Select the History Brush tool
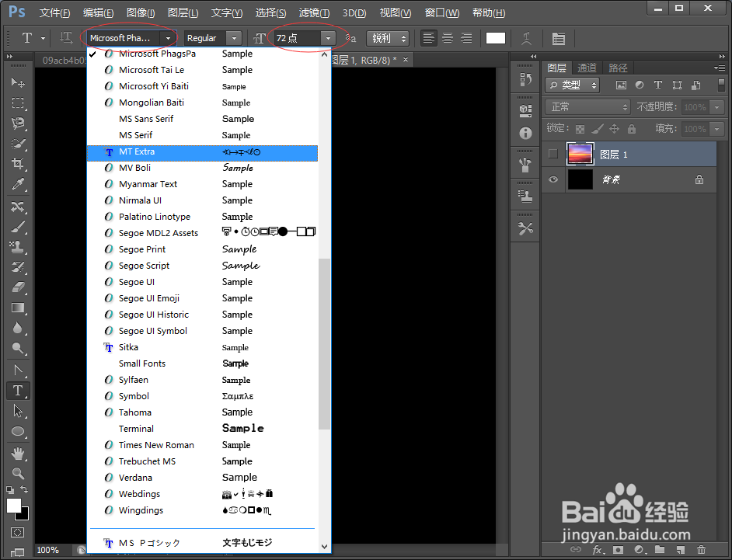Screen dimensions: 732x560 pos(18,267)
